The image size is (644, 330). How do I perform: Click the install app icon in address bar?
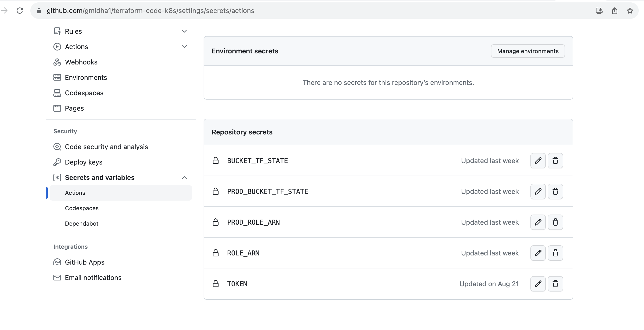599,11
